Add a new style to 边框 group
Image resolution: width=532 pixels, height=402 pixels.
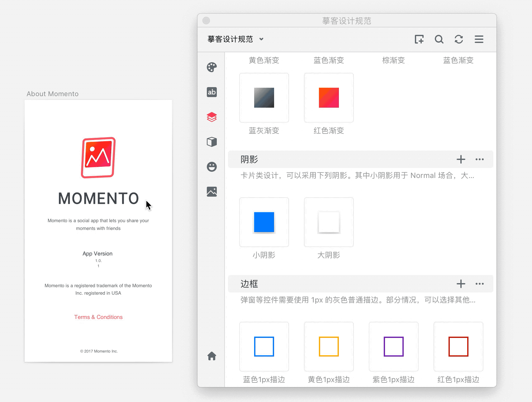point(461,284)
